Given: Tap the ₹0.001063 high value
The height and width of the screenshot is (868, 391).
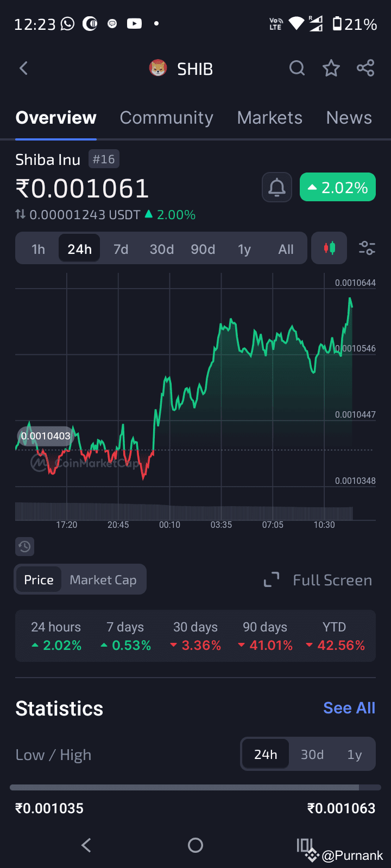Looking at the screenshot, I should (x=341, y=808).
